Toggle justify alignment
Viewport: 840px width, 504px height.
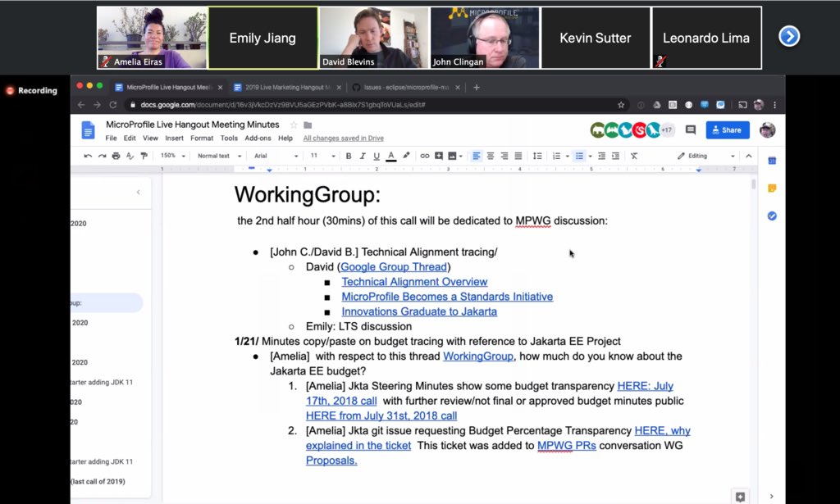[518, 156]
